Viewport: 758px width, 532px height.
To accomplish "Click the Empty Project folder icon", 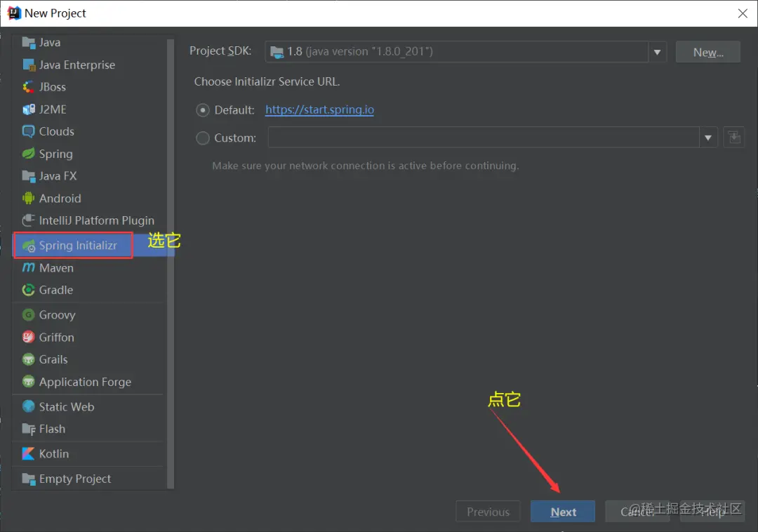I will point(29,479).
